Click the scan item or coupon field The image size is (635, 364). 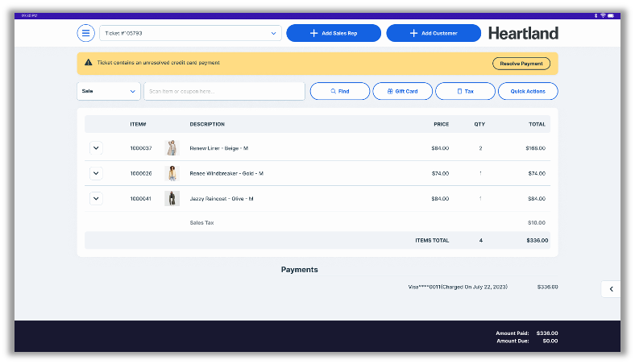[x=224, y=92]
